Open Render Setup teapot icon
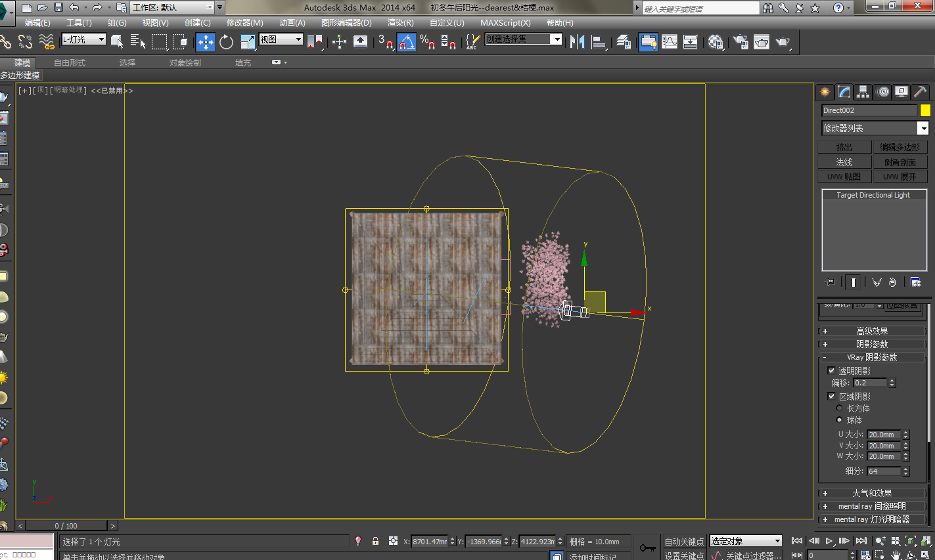 point(741,42)
